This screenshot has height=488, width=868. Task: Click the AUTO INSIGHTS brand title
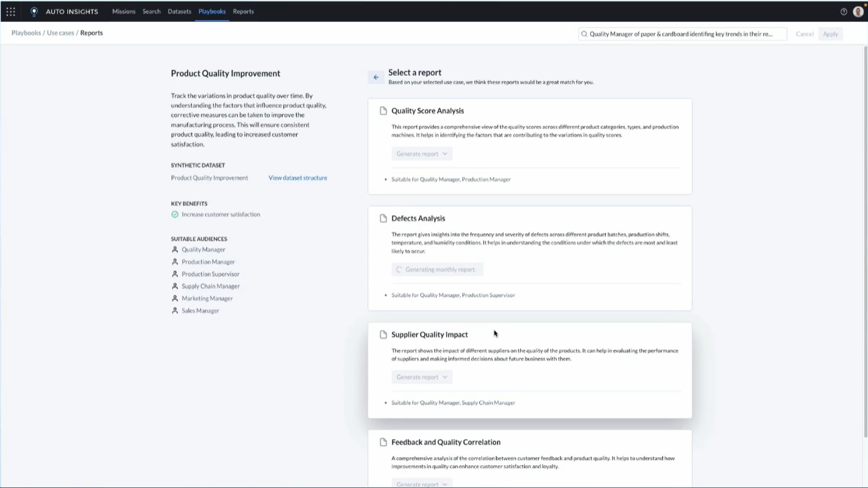click(72, 12)
